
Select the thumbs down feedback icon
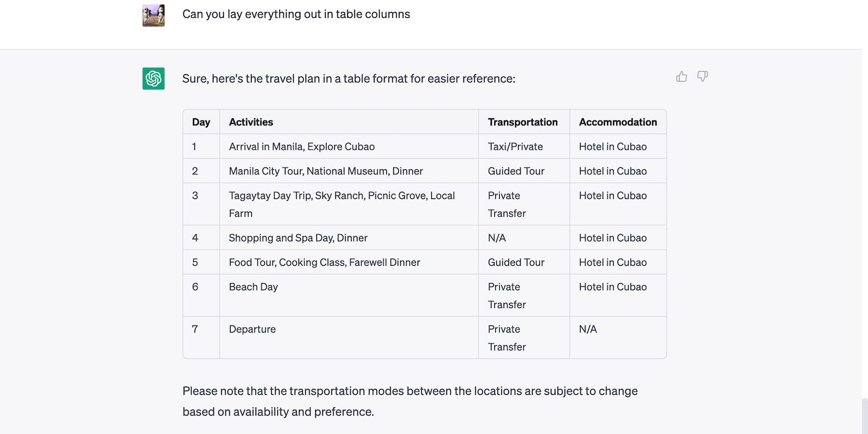click(703, 76)
